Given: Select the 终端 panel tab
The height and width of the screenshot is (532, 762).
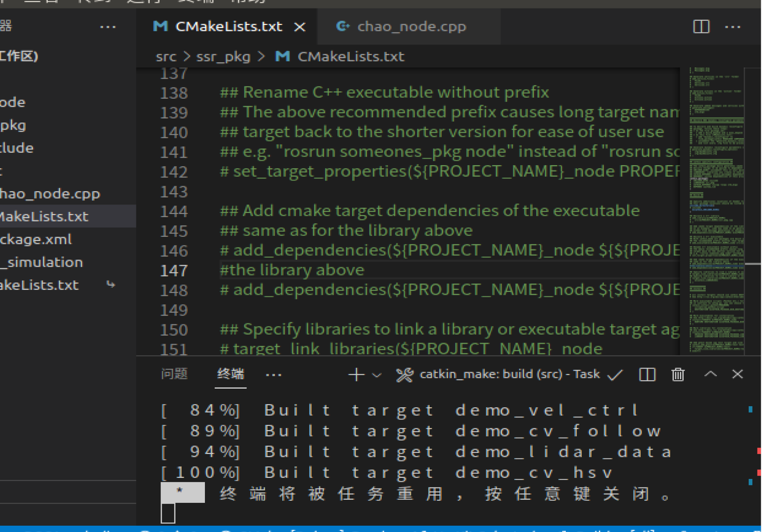Looking at the screenshot, I should click(231, 374).
